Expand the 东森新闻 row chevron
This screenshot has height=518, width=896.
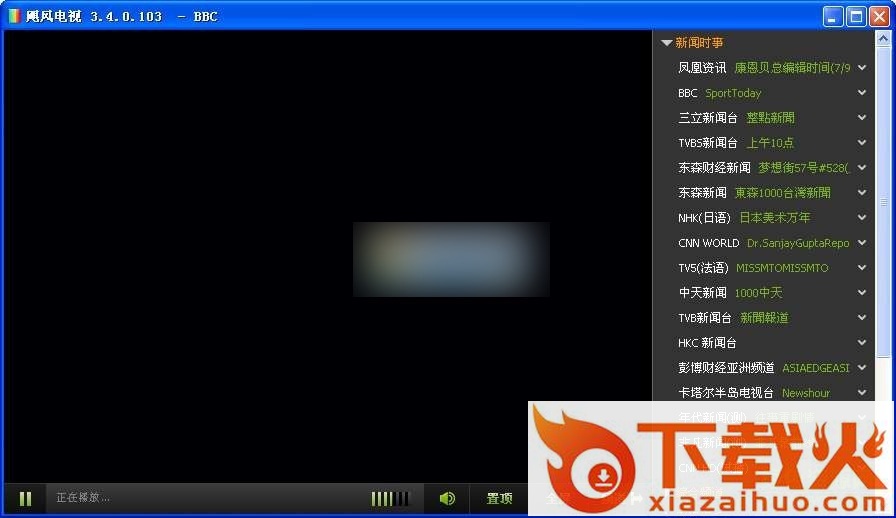click(x=862, y=193)
